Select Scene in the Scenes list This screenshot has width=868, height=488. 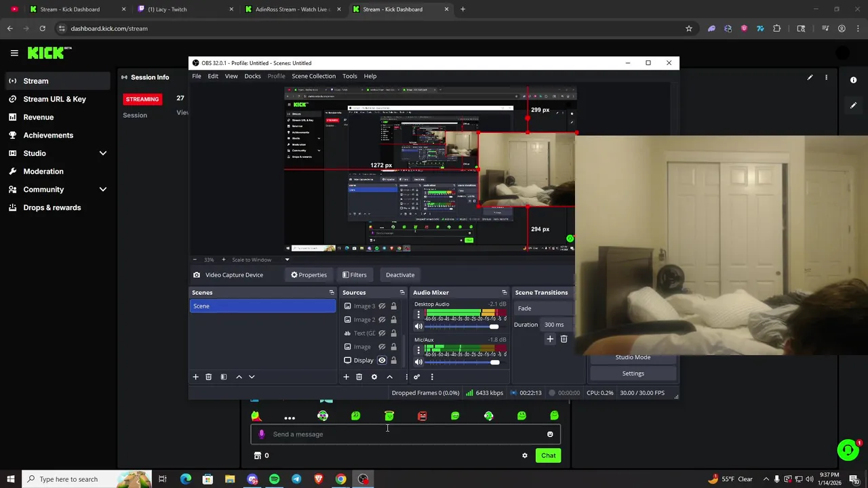(x=263, y=306)
